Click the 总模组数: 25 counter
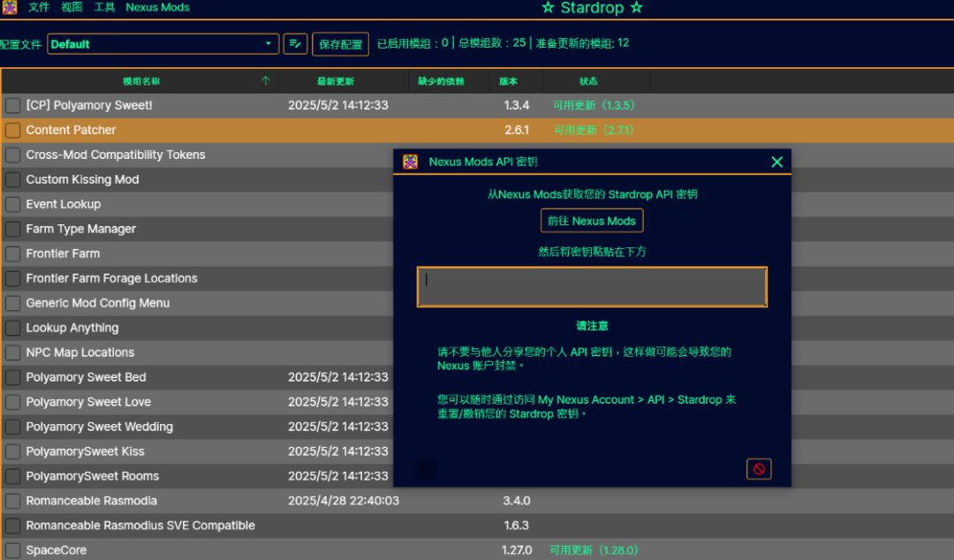 (492, 43)
